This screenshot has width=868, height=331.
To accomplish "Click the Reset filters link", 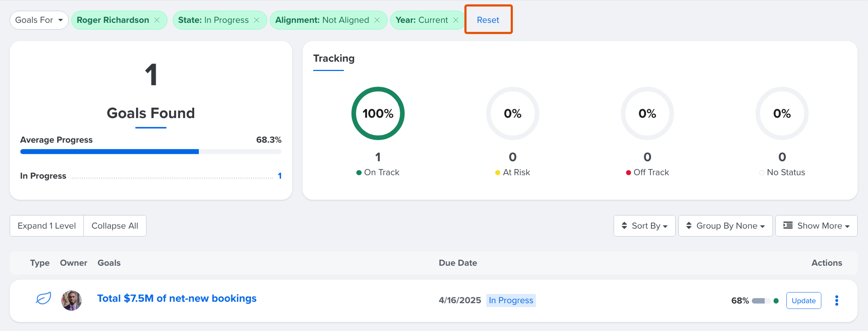I will (x=488, y=20).
